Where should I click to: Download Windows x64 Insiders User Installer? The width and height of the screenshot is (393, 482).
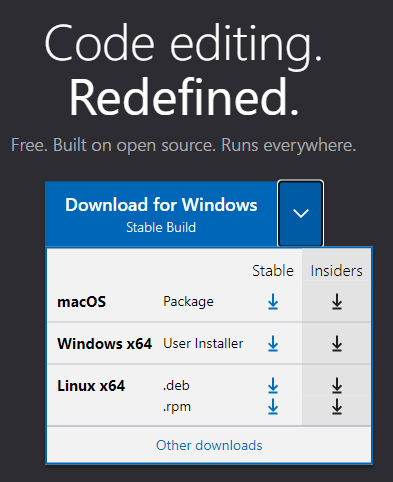click(x=337, y=344)
